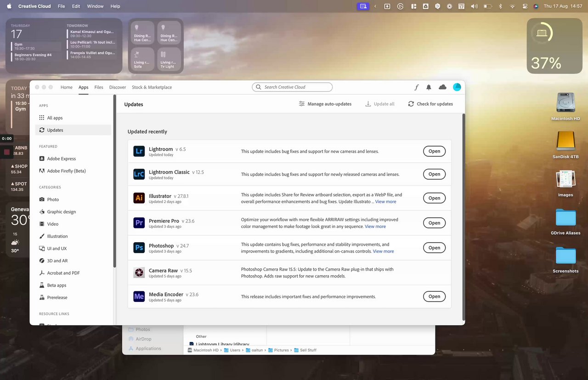Click the cloud sync status icon
Viewport: 588px width, 380px height.
pos(442,87)
